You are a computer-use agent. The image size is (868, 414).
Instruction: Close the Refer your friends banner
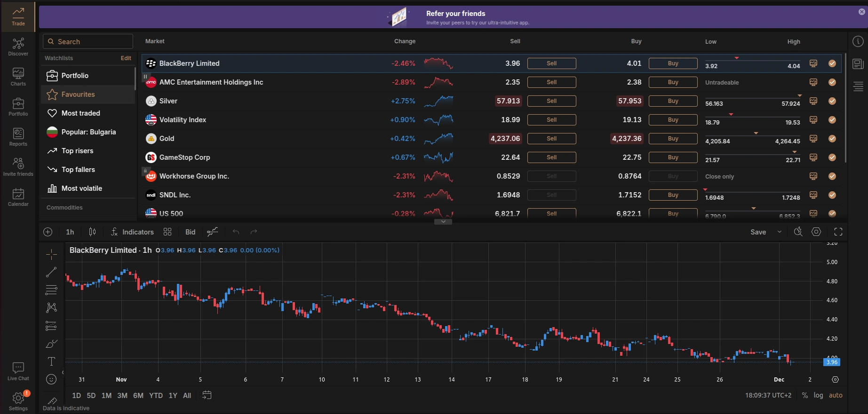[861, 12]
